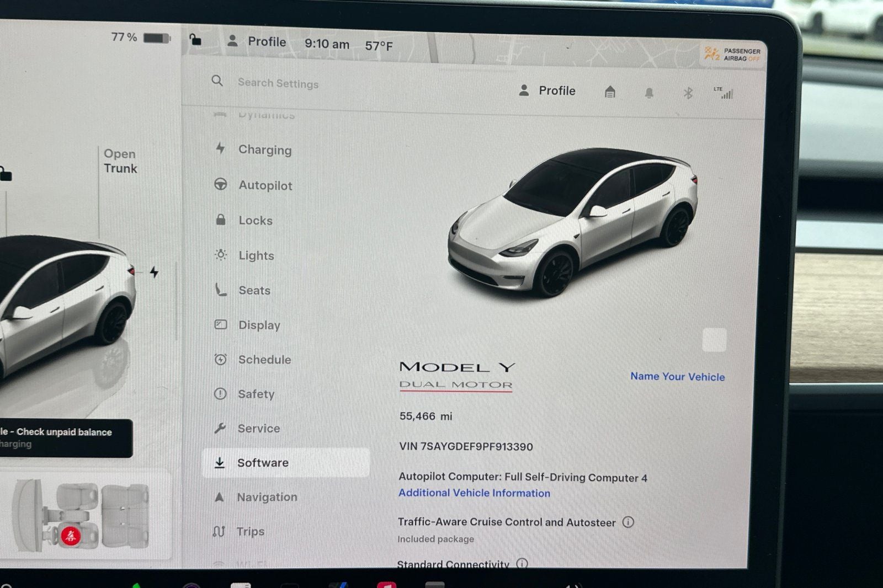Tap the Passenger Airbag Off indicator
The image size is (883, 588).
(732, 54)
